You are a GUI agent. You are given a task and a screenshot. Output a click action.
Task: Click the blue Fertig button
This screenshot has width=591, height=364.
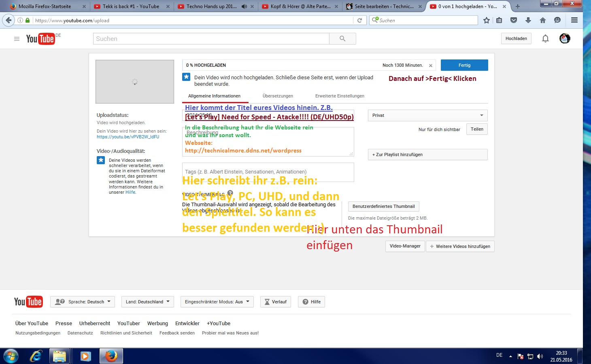(464, 65)
